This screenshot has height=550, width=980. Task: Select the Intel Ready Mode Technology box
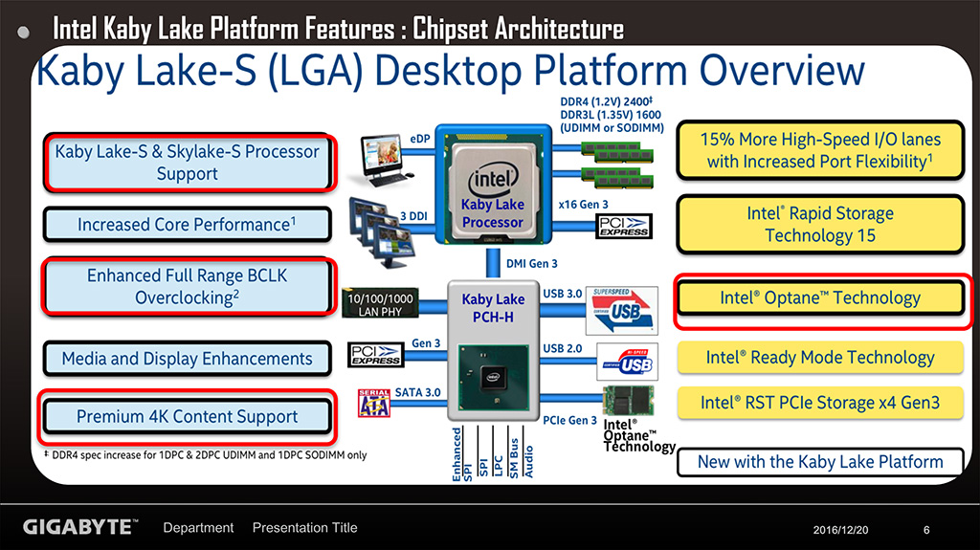point(820,358)
